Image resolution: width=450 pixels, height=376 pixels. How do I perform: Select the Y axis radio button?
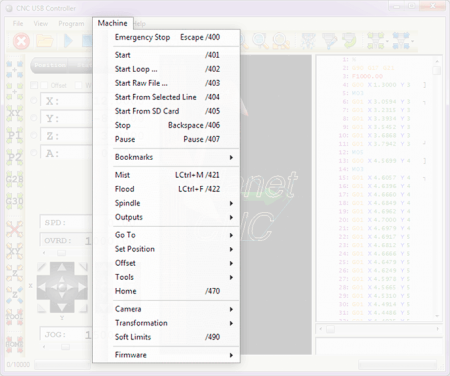pyautogui.click(x=34, y=117)
